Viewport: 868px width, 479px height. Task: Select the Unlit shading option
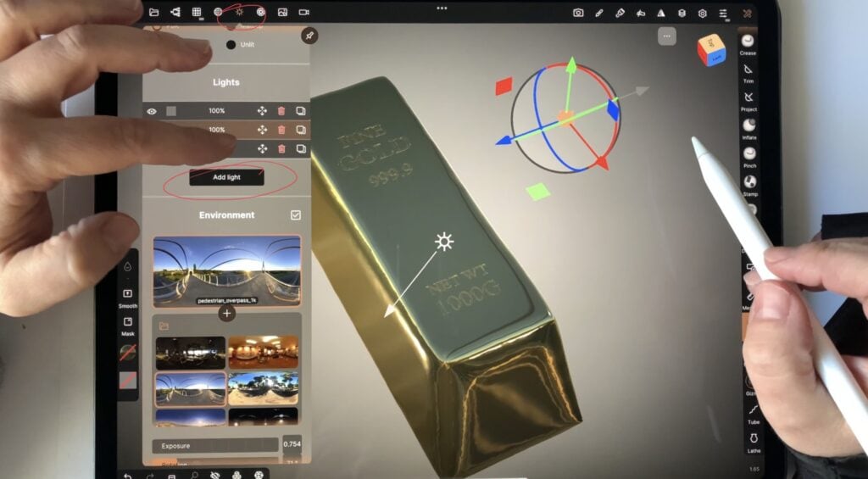pos(231,44)
